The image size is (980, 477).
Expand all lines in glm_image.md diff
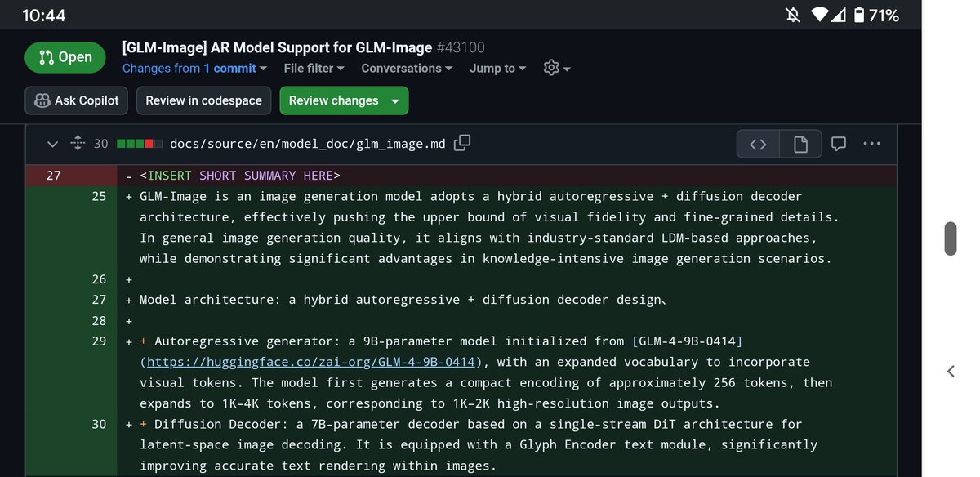tap(78, 144)
